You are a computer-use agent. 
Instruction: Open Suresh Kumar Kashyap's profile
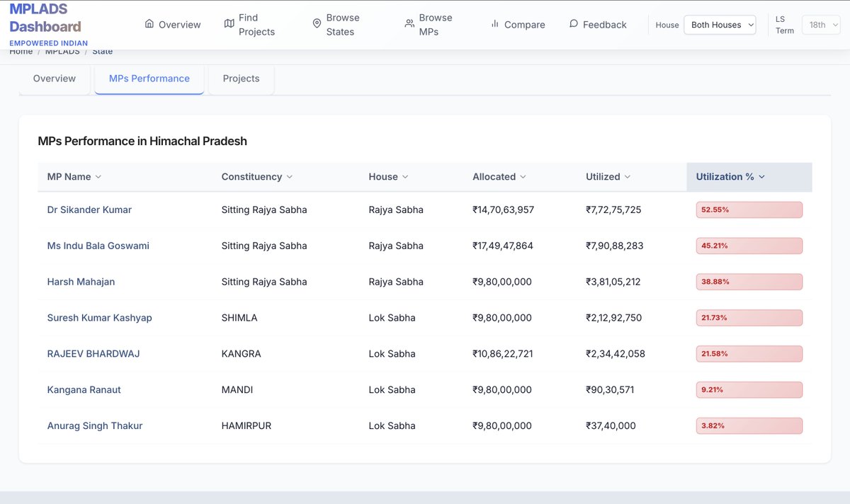(x=99, y=318)
